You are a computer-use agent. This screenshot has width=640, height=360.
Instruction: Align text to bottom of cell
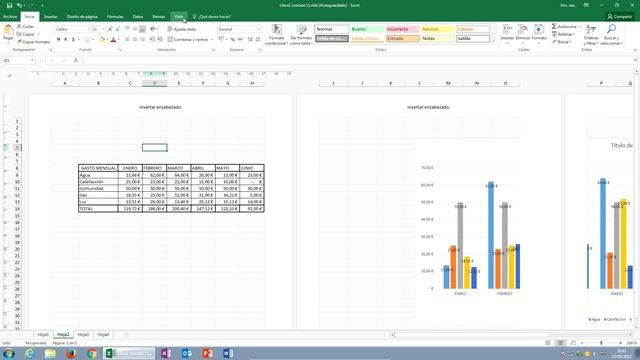142,29
